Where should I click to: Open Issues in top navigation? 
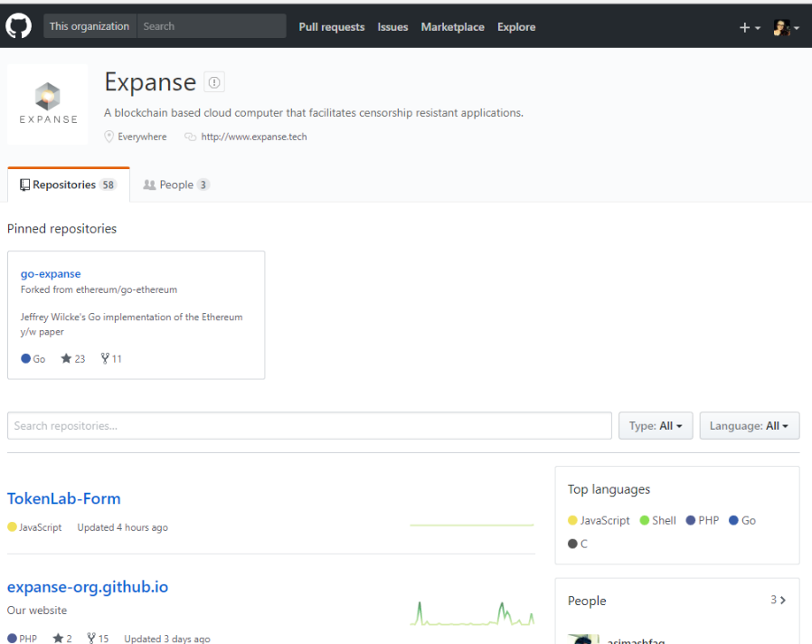pyautogui.click(x=392, y=27)
